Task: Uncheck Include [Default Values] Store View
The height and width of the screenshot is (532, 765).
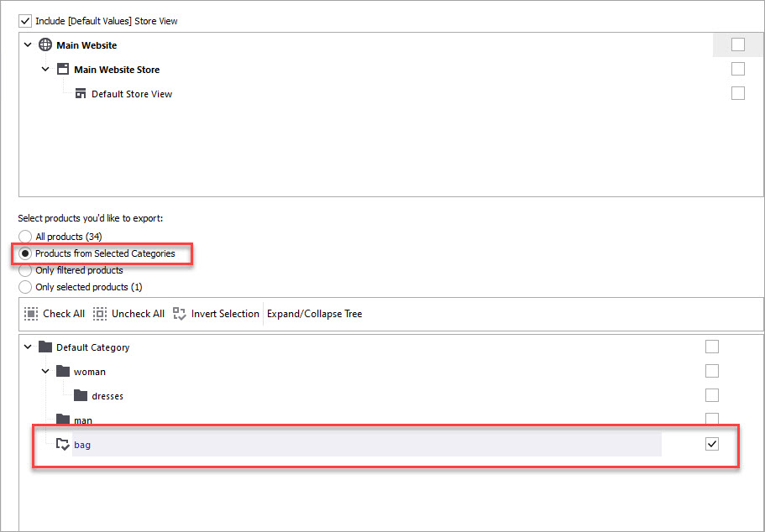Action: pos(25,21)
